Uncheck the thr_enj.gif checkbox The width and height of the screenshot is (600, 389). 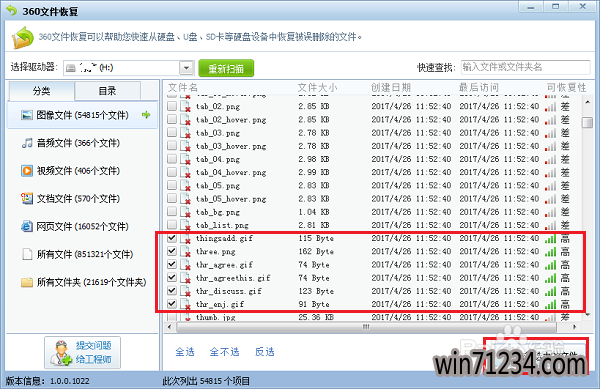(x=172, y=304)
